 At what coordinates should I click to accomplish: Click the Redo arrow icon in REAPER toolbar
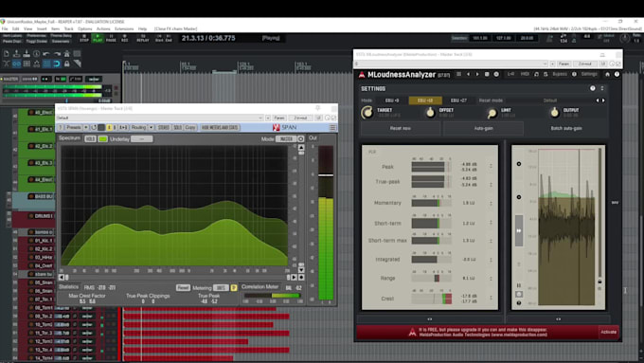pyautogui.click(x=57, y=54)
